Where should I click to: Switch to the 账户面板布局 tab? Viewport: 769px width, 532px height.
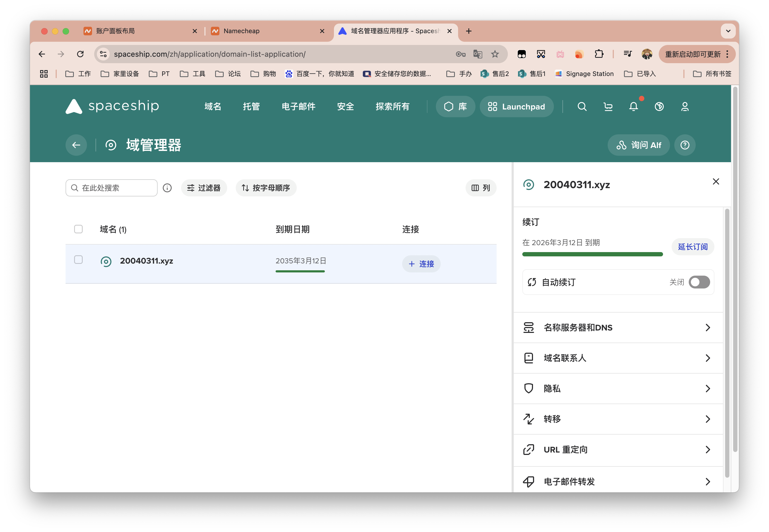[x=140, y=31]
